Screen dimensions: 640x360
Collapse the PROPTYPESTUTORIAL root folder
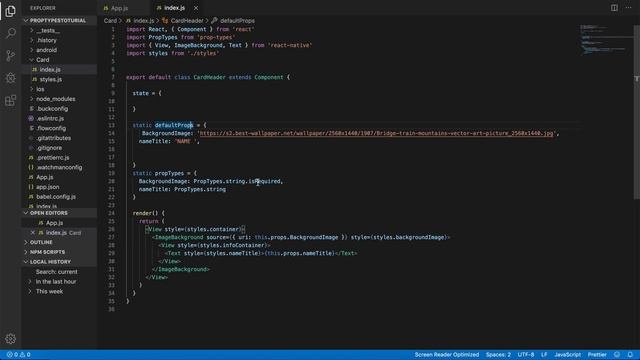[59, 20]
